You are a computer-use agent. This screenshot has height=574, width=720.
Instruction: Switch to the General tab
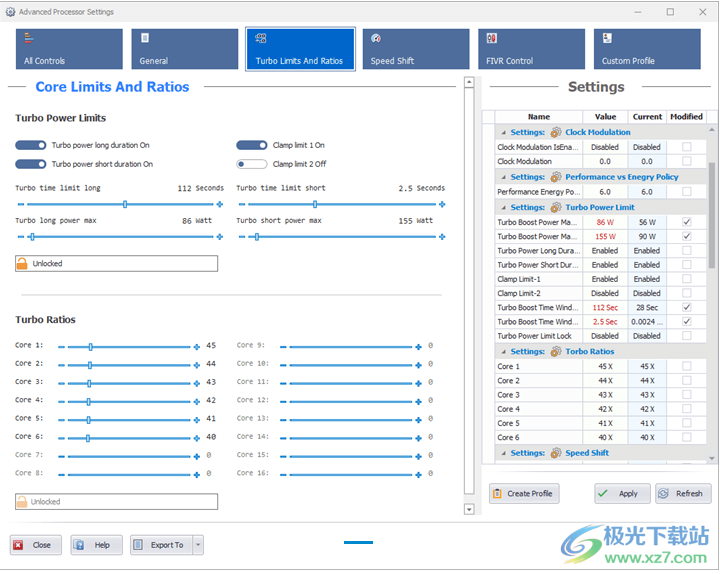click(x=185, y=49)
